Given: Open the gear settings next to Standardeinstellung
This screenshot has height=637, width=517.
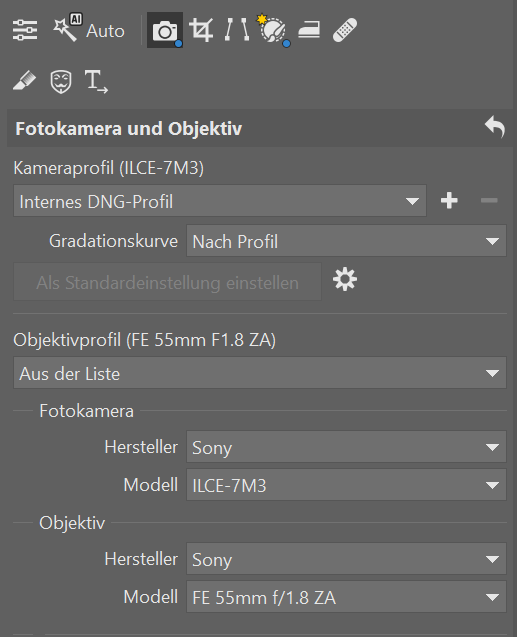Looking at the screenshot, I should 345,280.
